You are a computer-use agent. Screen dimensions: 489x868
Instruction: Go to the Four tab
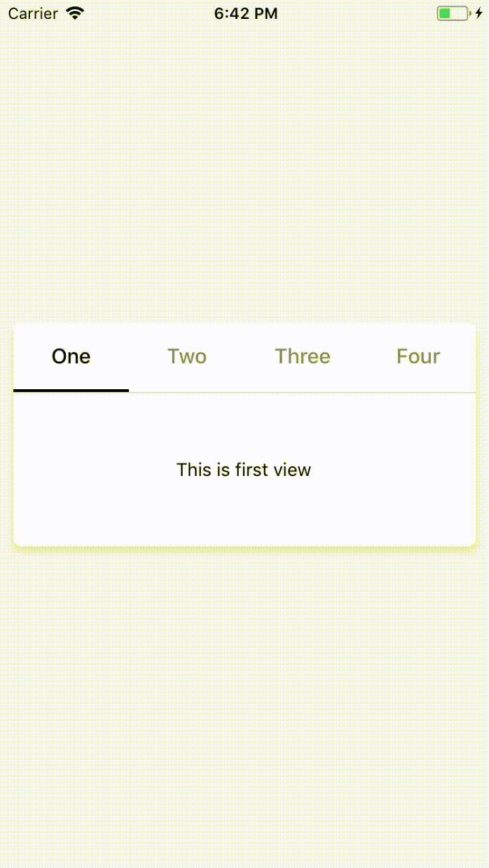click(418, 356)
